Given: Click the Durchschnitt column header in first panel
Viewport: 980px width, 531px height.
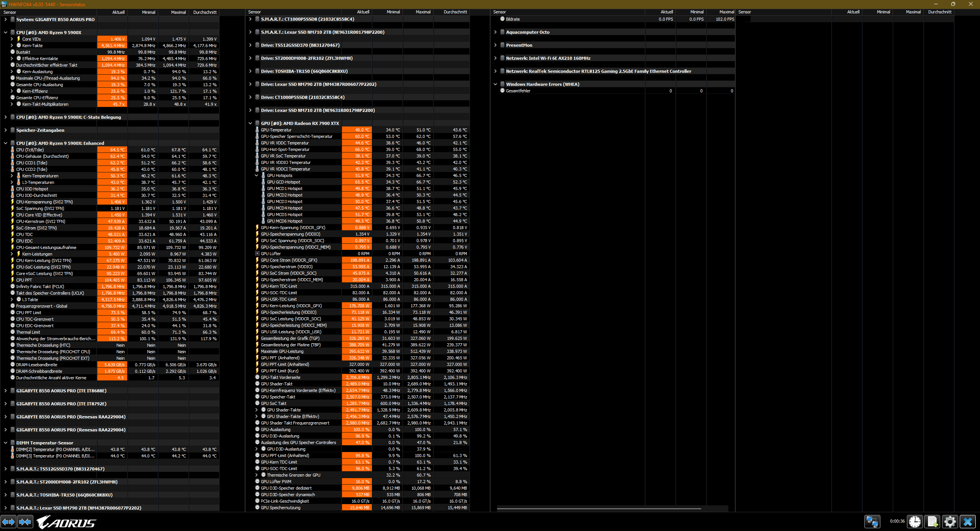Looking at the screenshot, I should 205,12.
